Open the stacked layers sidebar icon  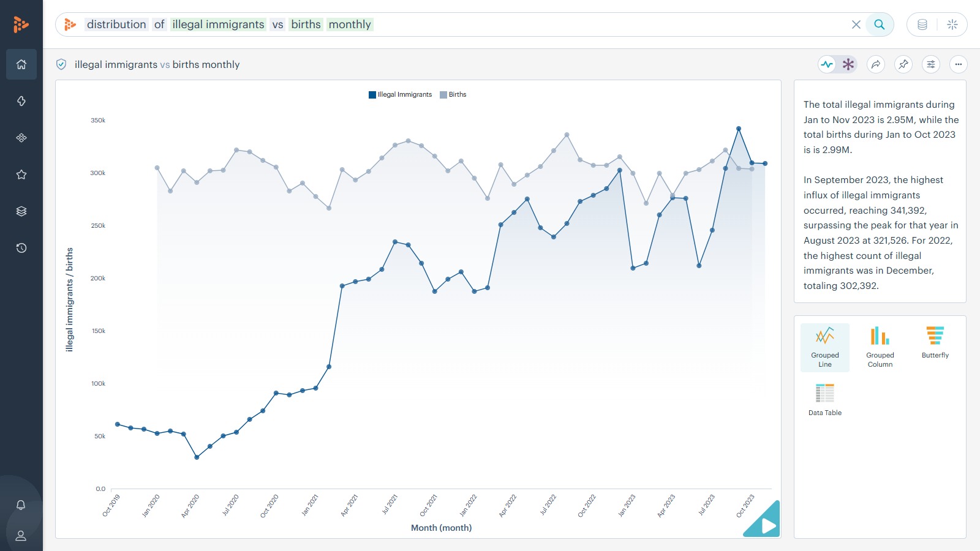pos(21,211)
